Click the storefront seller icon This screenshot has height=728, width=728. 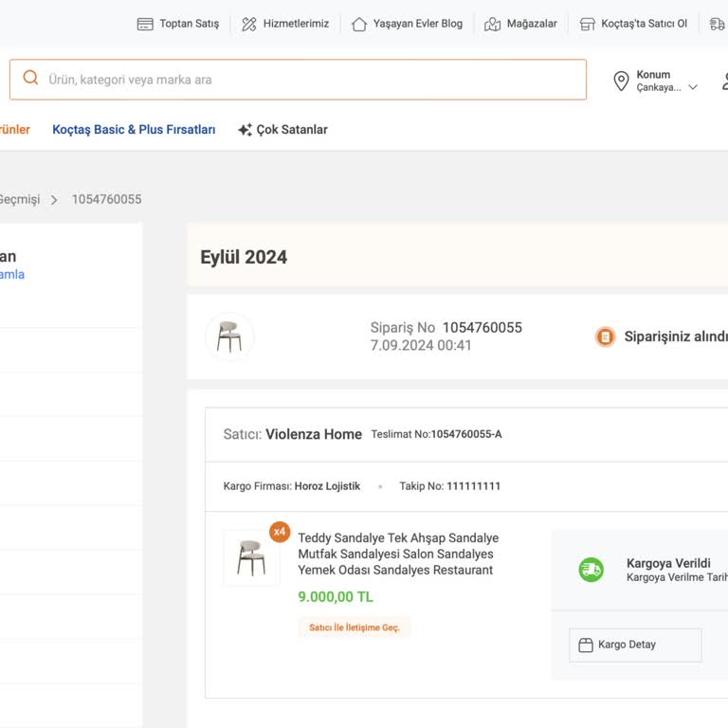tap(588, 24)
